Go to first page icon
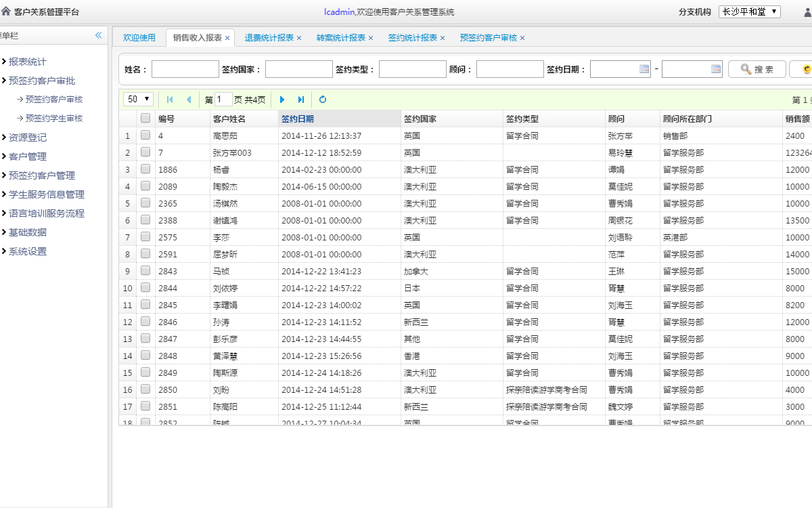812x508 pixels. coord(170,100)
